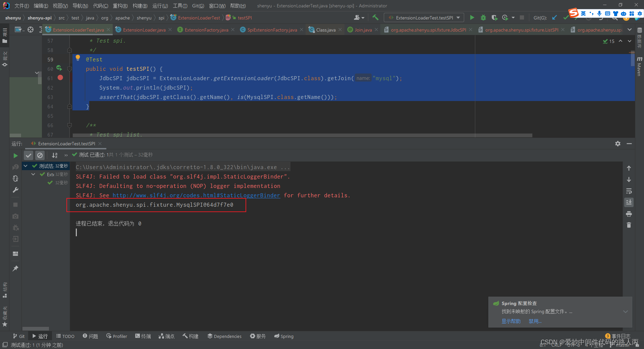Print the console output
Screen dimensions: 644x349
629,214
